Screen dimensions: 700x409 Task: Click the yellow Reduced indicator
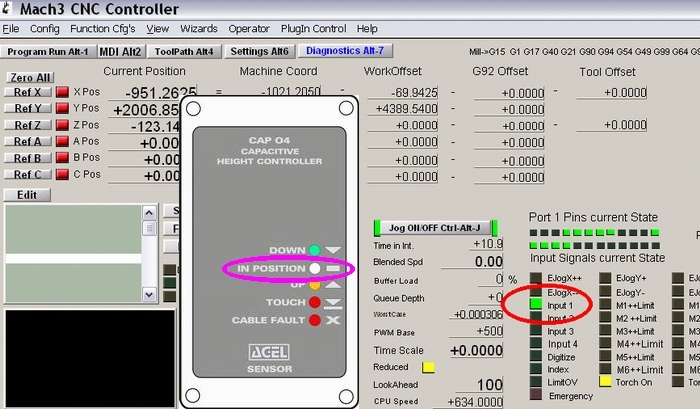pyautogui.click(x=428, y=367)
